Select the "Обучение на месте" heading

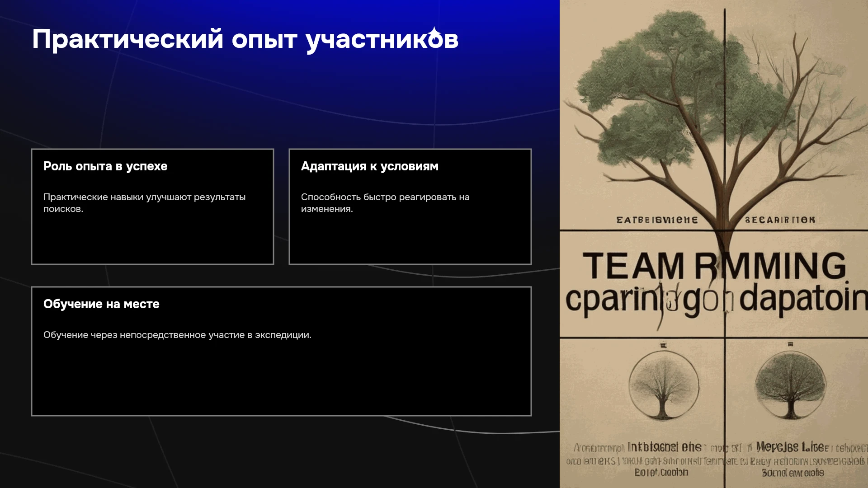(101, 304)
